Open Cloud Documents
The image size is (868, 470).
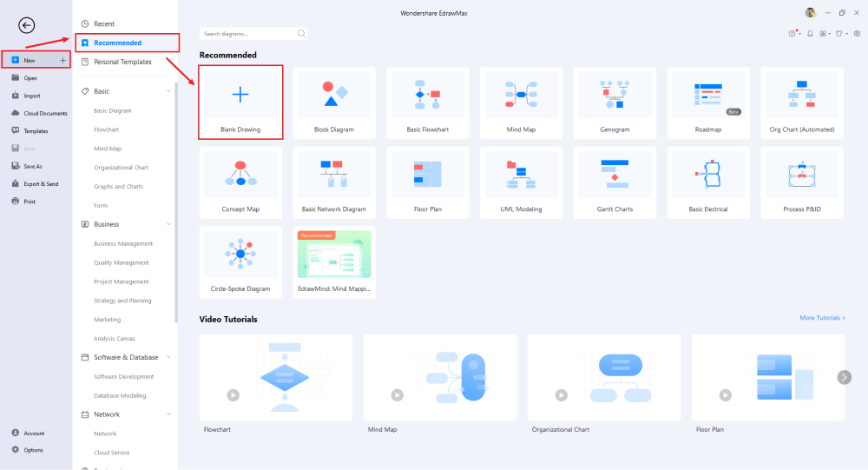pos(45,114)
